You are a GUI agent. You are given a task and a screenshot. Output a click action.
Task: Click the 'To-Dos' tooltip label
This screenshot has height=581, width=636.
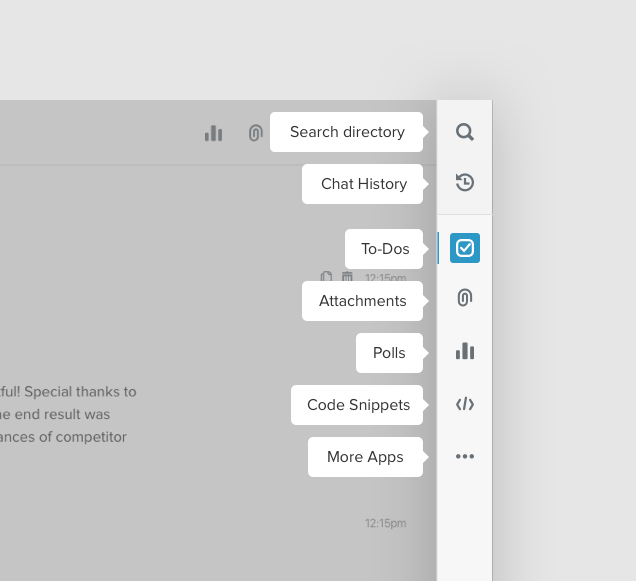(385, 249)
